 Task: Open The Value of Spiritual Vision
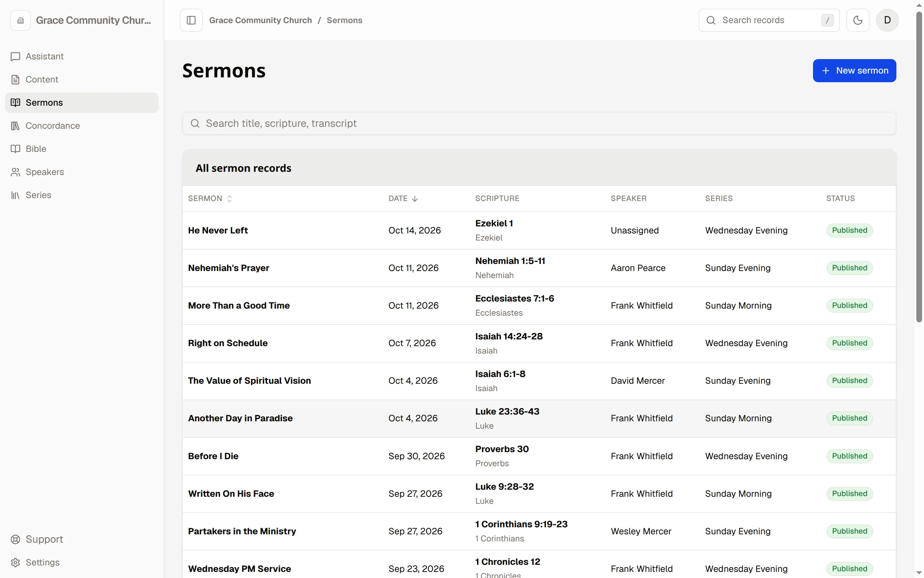click(249, 381)
